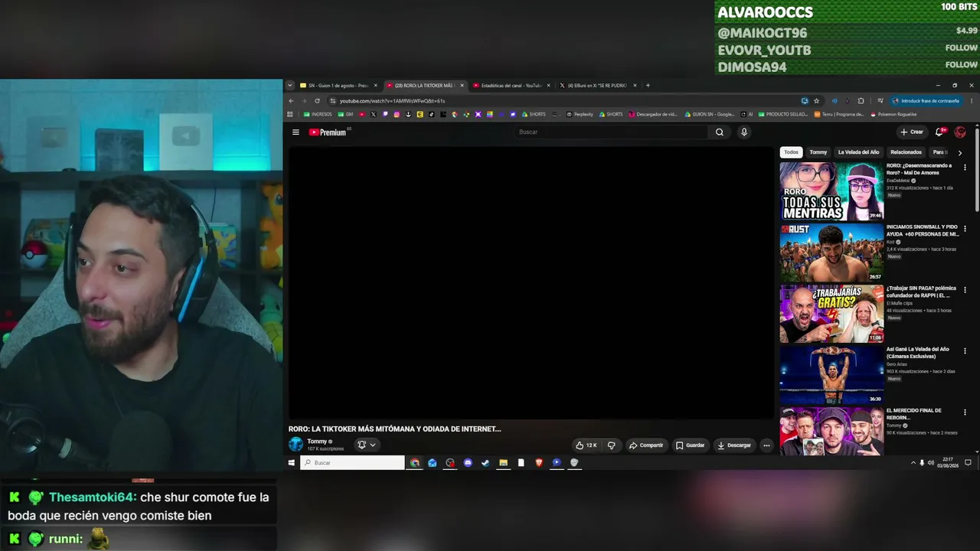
Task: Open Tommy channel name link
Action: coord(317,442)
